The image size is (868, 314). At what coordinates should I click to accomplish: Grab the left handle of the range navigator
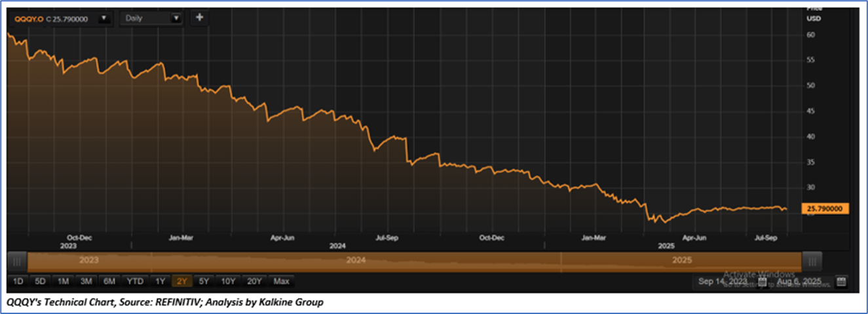point(18,260)
